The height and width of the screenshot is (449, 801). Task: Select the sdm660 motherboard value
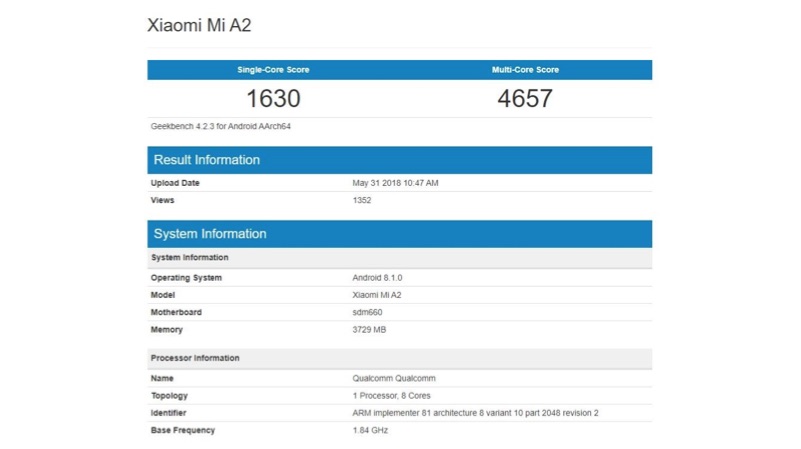369,312
